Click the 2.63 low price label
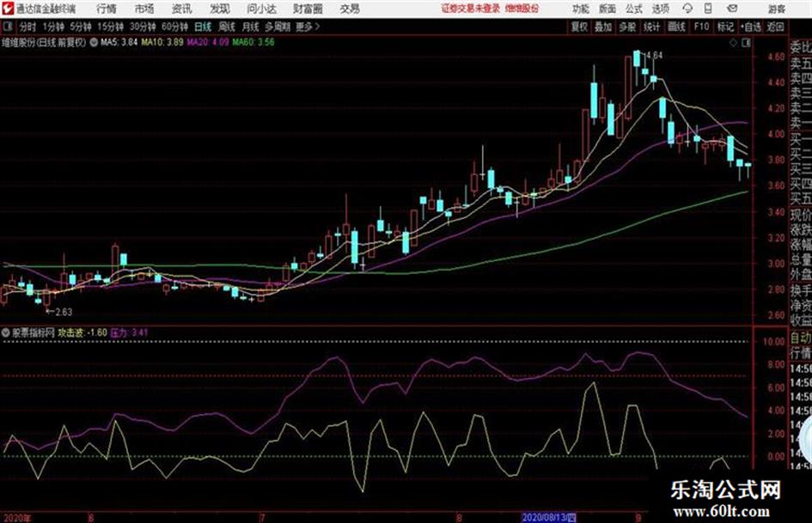The height and width of the screenshot is (523, 812). [x=64, y=312]
